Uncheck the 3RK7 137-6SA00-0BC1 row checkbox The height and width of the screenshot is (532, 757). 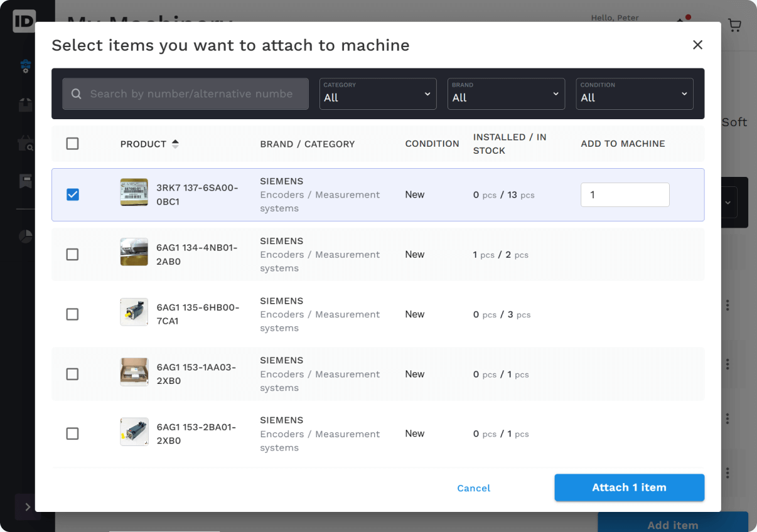coord(73,194)
